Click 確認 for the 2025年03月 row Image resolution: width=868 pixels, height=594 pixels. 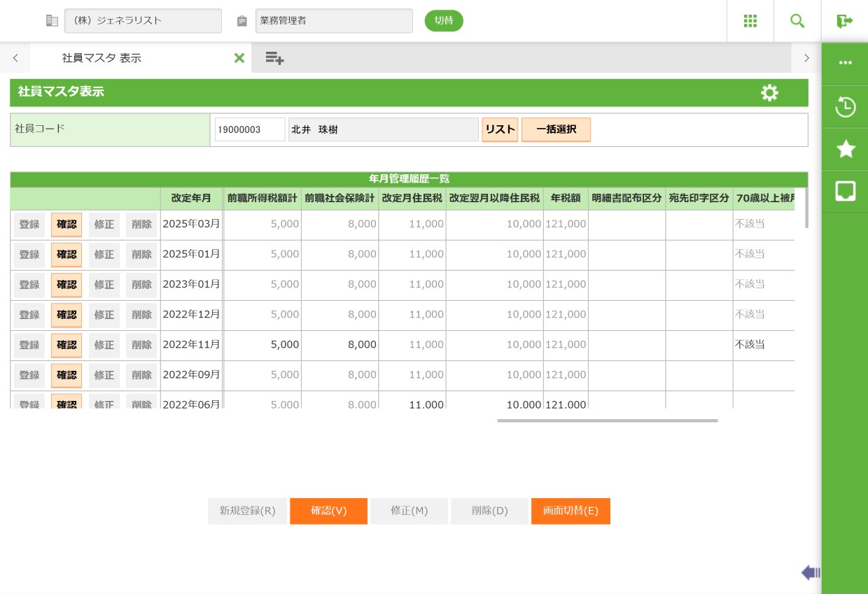[x=66, y=225]
